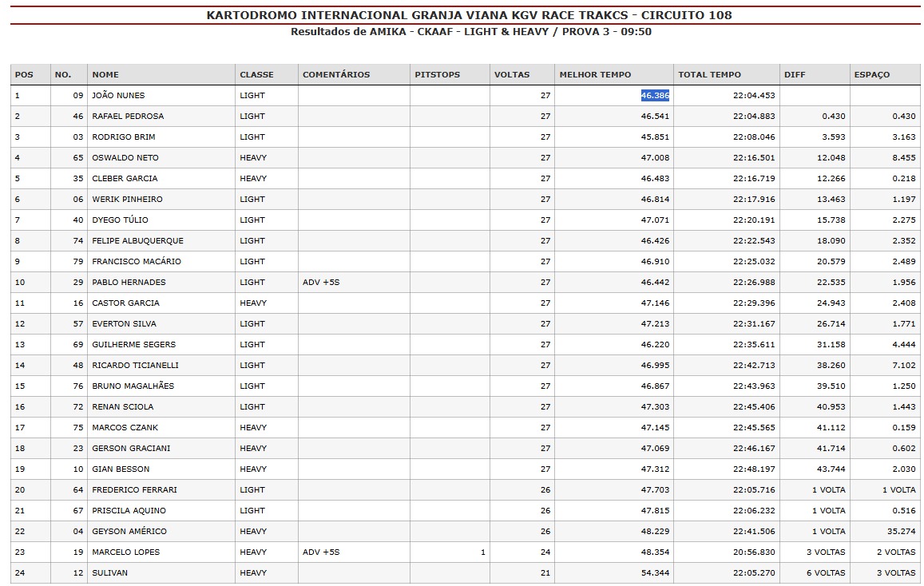Click the POS column header
The image size is (924, 586).
[30, 75]
